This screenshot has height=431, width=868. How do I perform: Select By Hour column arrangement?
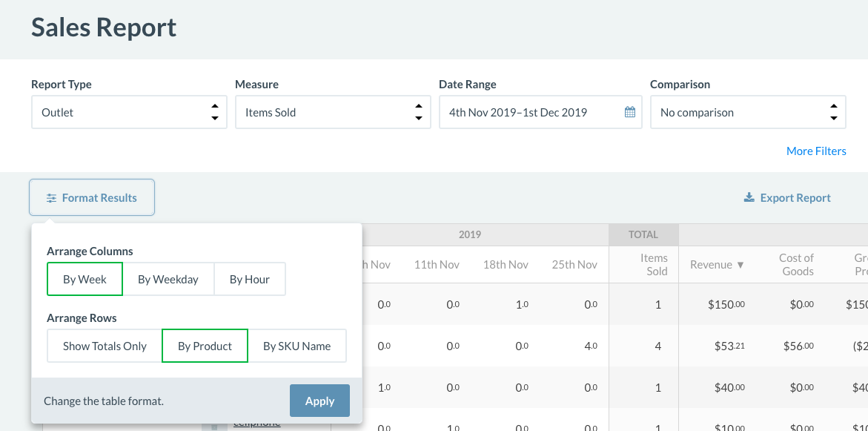(250, 280)
